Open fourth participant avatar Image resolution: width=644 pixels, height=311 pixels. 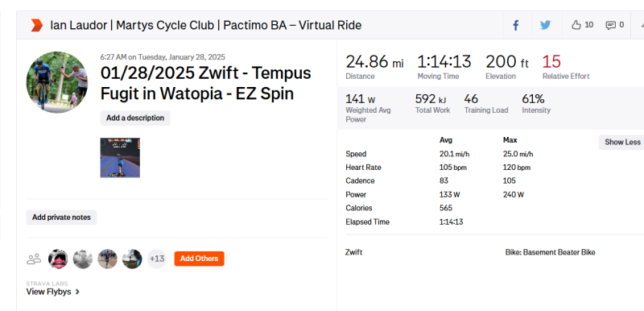[x=132, y=259]
